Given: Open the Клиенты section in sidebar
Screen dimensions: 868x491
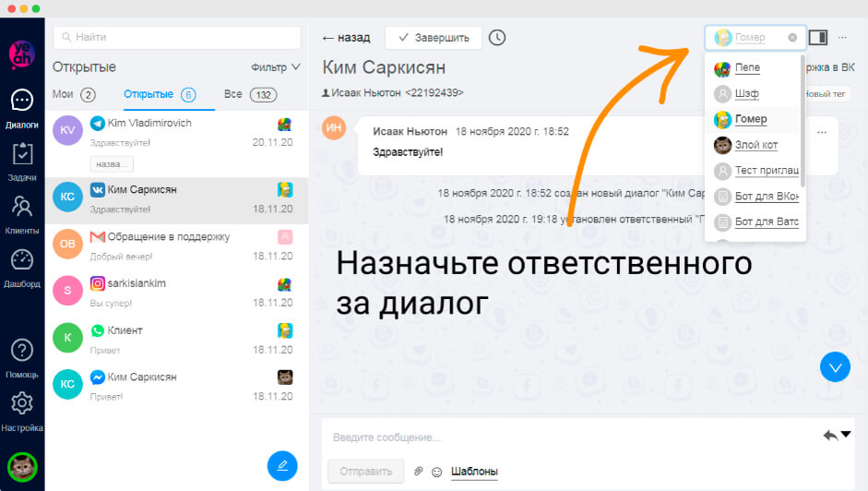Looking at the screenshot, I should click(x=21, y=215).
